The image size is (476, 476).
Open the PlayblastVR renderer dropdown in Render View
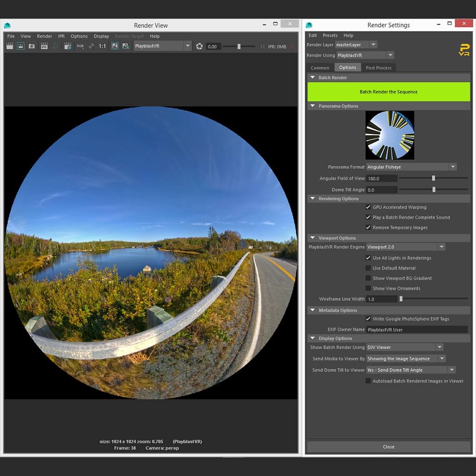[x=162, y=46]
